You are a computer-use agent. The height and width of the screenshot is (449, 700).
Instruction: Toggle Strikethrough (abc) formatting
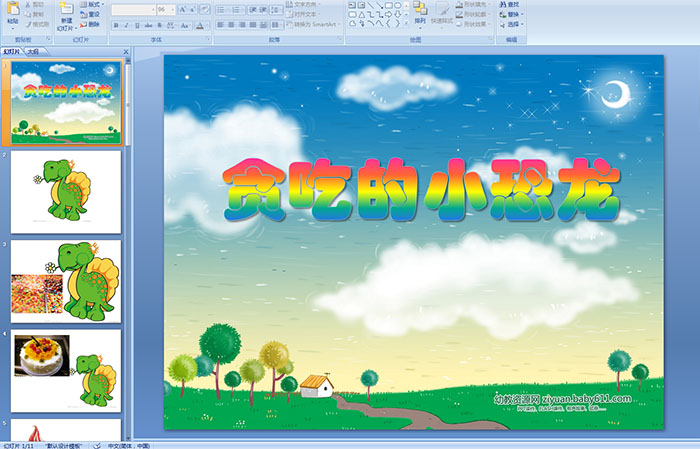tap(149, 25)
